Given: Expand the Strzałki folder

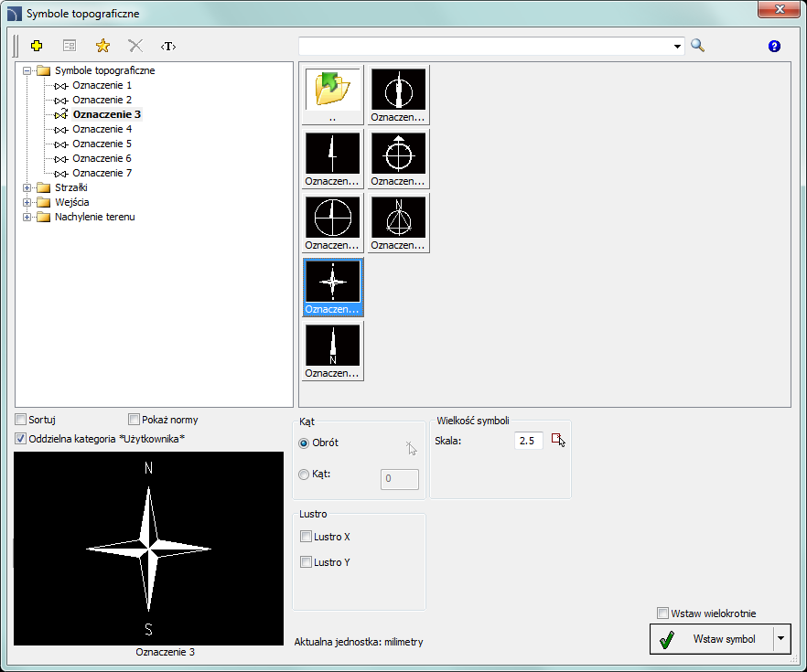Looking at the screenshot, I should (x=27, y=187).
